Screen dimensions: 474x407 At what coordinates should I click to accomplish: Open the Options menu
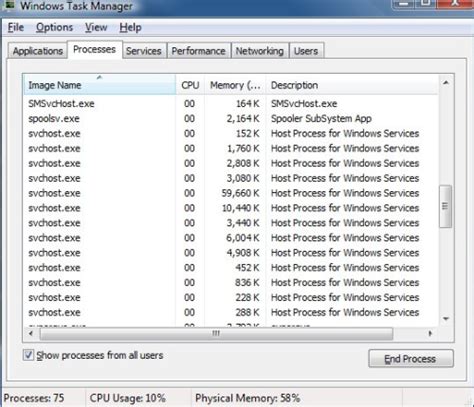click(54, 27)
